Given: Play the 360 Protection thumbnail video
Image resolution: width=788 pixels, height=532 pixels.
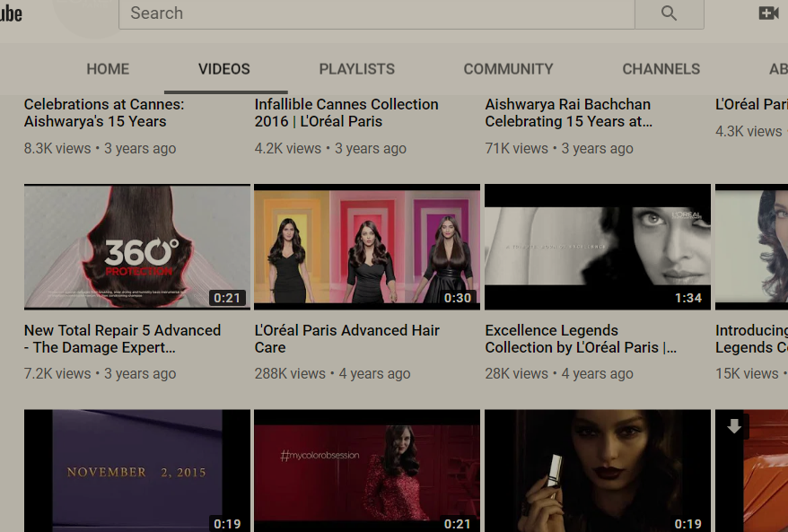Looking at the screenshot, I should click(137, 247).
